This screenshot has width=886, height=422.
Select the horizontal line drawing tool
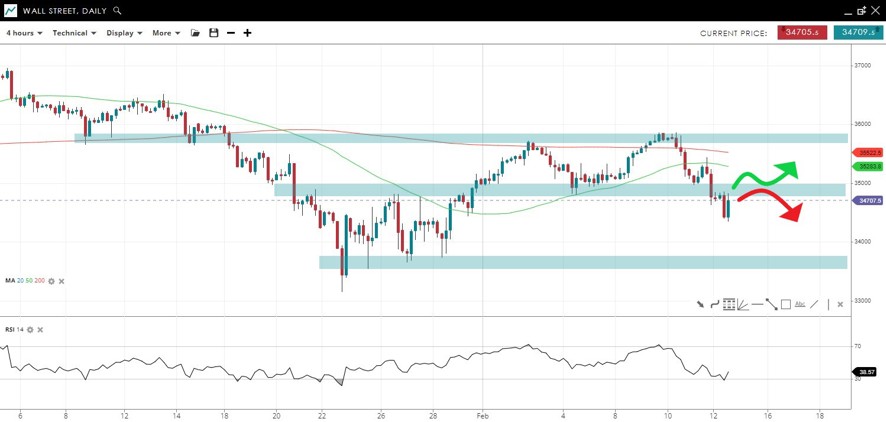pos(757,304)
